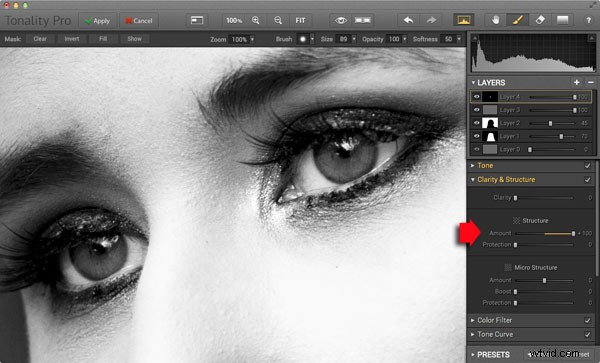The height and width of the screenshot is (363, 600).
Task: Click the FIT zoom button
Action: point(300,20)
